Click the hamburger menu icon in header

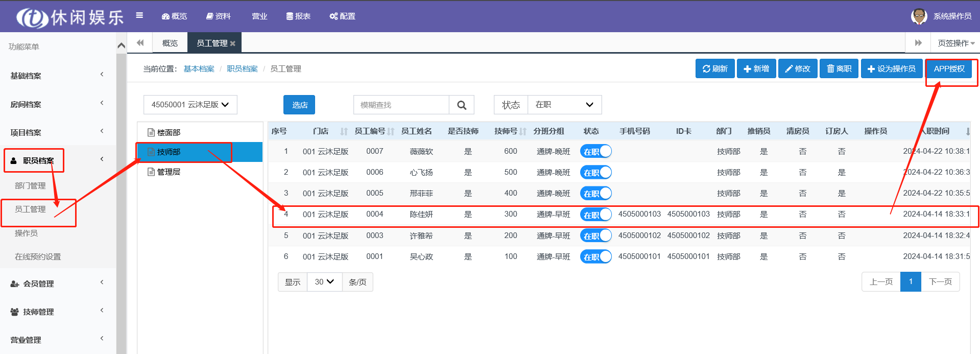click(x=139, y=15)
